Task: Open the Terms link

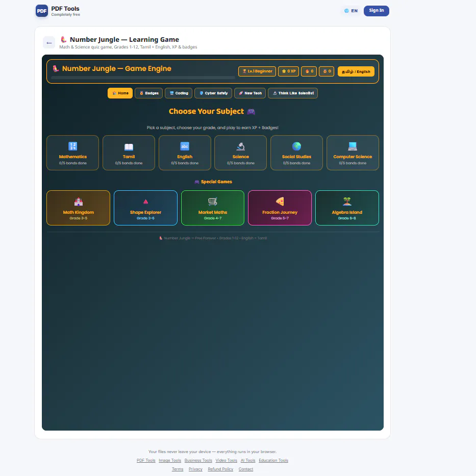Action: tap(178, 469)
